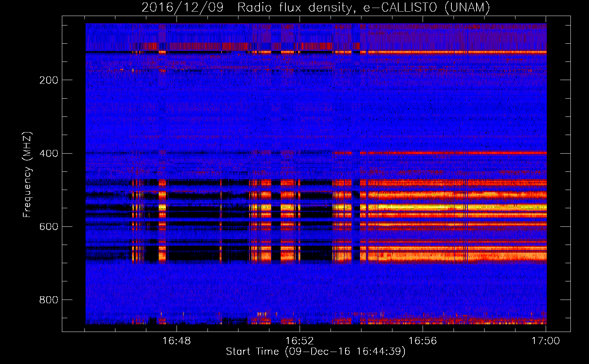Click the 200 frequency tick label
Image resolution: width=589 pixels, height=364 pixels.
tap(49, 80)
